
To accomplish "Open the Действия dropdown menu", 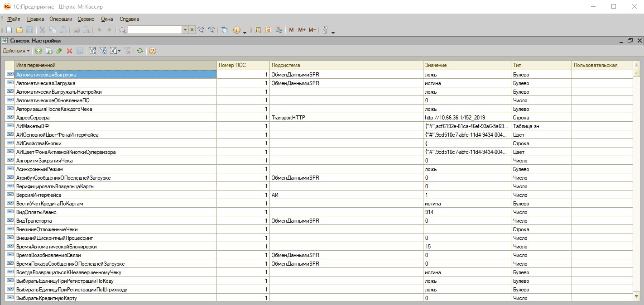I will pos(16,51).
